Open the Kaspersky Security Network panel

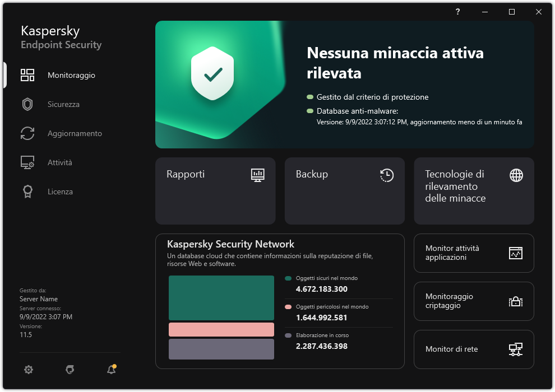point(279,301)
